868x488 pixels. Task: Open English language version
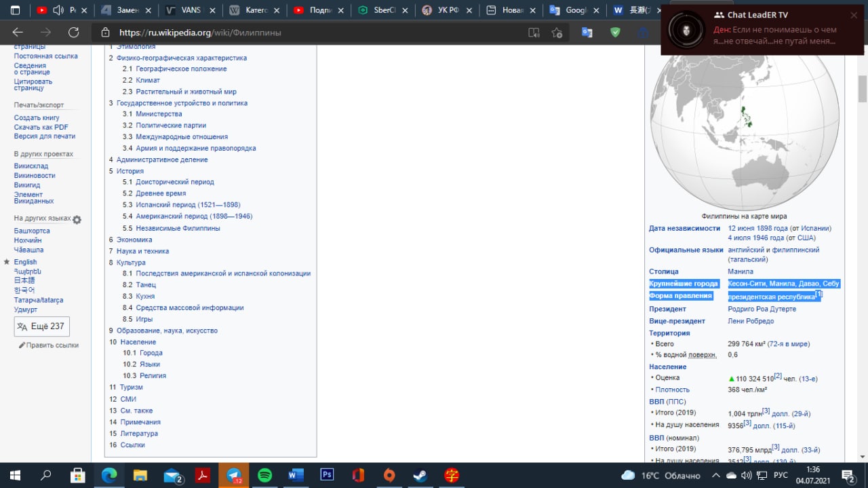coord(25,262)
